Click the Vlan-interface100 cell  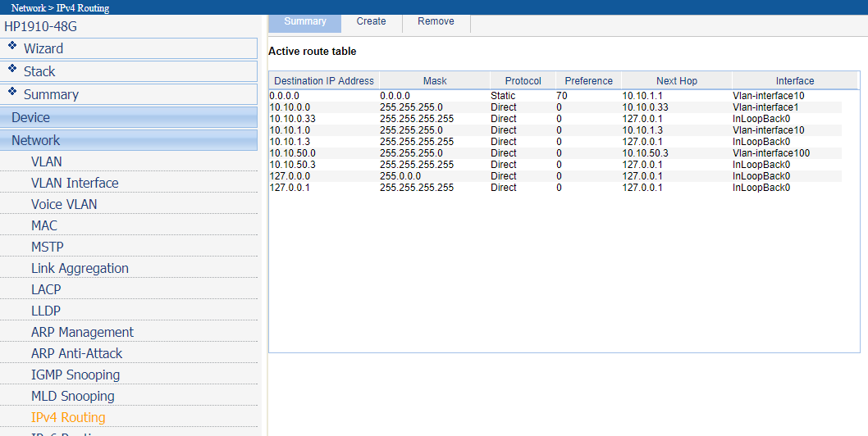coord(771,152)
